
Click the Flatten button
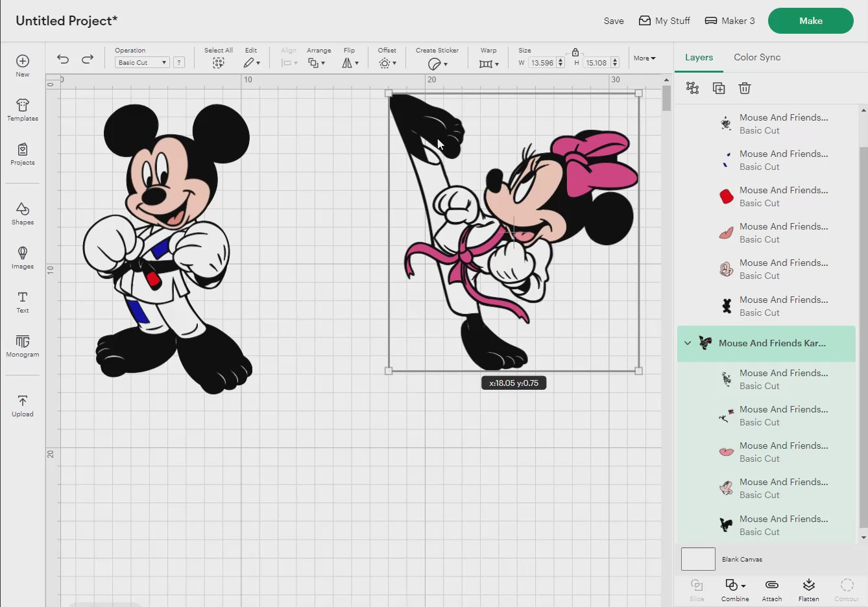point(808,589)
